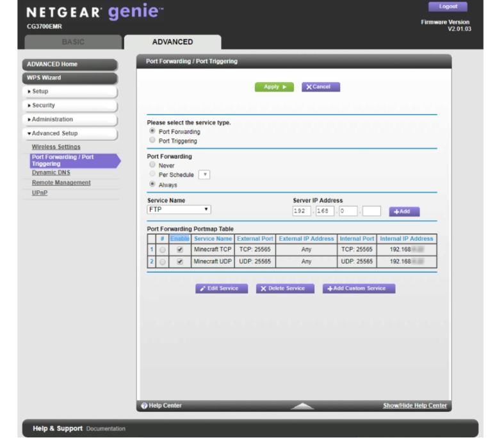Click the Minecraft TCP service name cell
Screen dimensions: 504x438
click(x=213, y=250)
